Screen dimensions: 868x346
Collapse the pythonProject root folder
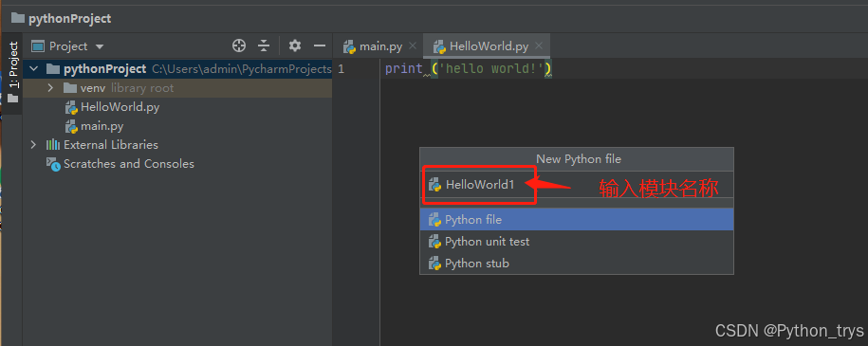click(34, 69)
